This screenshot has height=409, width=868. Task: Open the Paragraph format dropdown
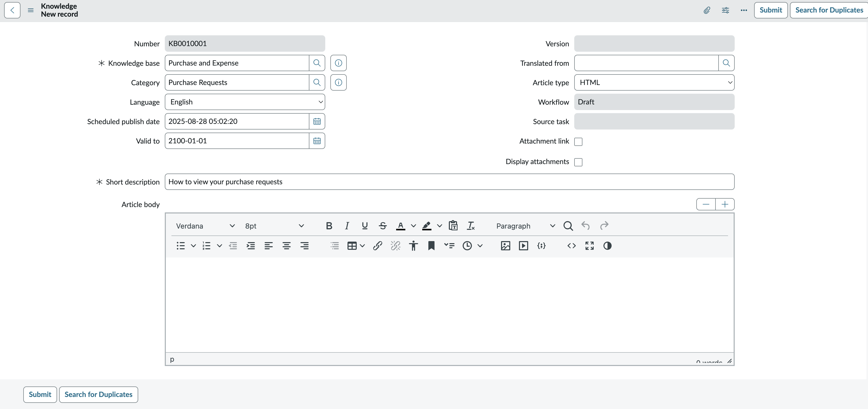[x=525, y=226]
